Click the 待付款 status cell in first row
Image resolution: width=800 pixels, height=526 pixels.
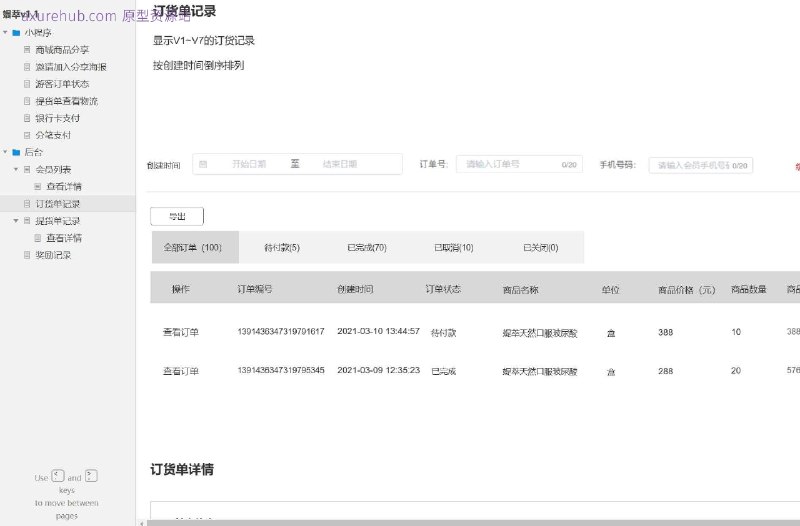(443, 333)
